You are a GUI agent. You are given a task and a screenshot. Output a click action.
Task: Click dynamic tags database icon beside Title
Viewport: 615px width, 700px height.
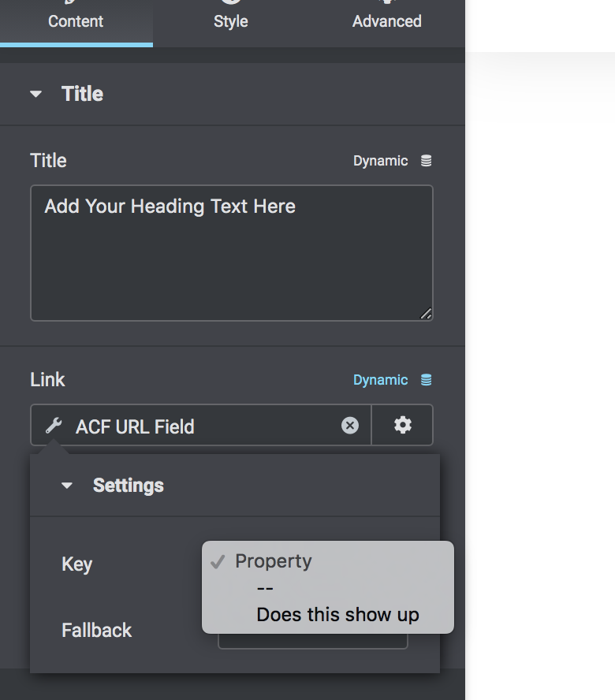pyautogui.click(x=425, y=160)
